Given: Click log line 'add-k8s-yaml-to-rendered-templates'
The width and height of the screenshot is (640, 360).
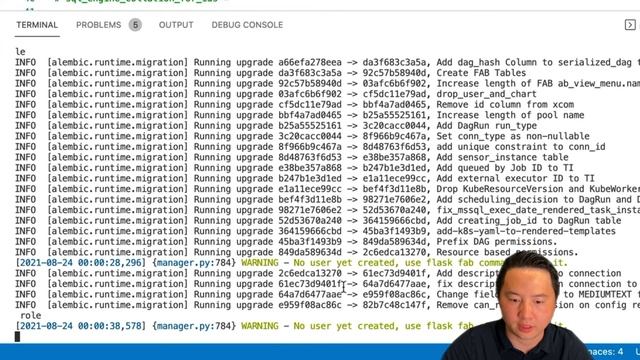Looking at the screenshot, I should click(526, 231).
